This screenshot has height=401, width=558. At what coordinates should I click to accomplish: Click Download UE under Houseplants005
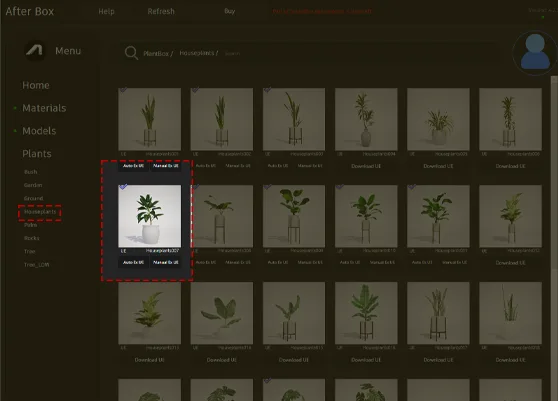[x=438, y=166]
